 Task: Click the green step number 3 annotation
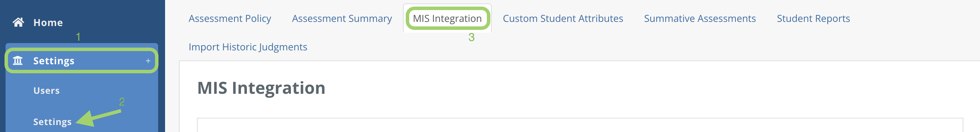click(471, 38)
